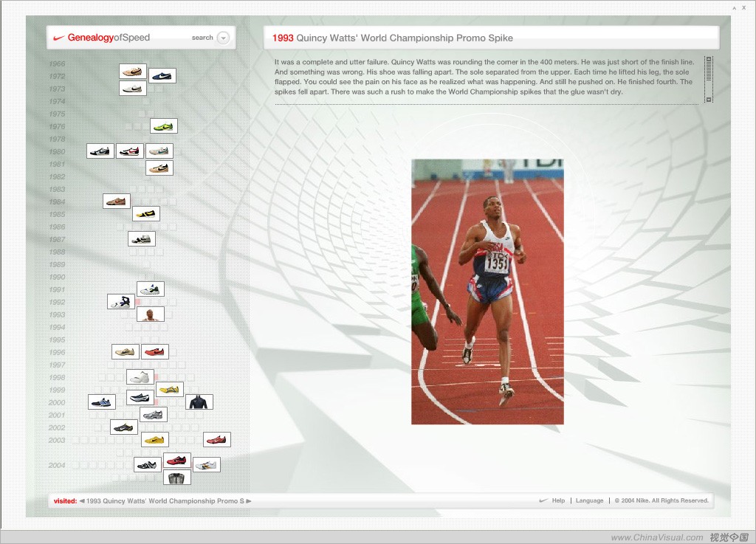Click the description scroll-up arrow
Image resolution: width=756 pixels, height=544 pixels.
pyautogui.click(x=708, y=59)
